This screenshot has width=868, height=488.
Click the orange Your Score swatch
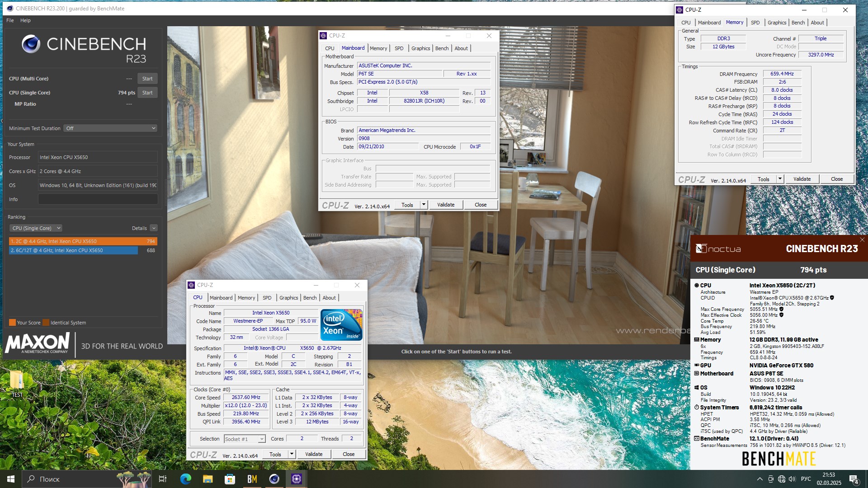pyautogui.click(x=12, y=323)
